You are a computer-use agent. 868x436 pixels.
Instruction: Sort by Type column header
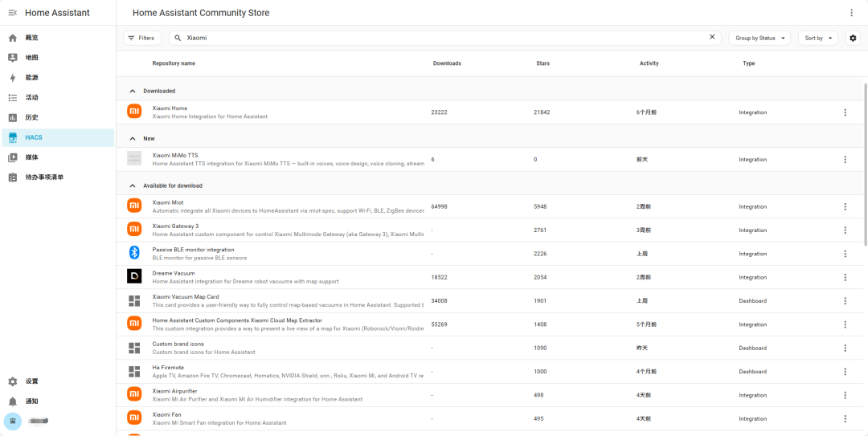tap(748, 63)
